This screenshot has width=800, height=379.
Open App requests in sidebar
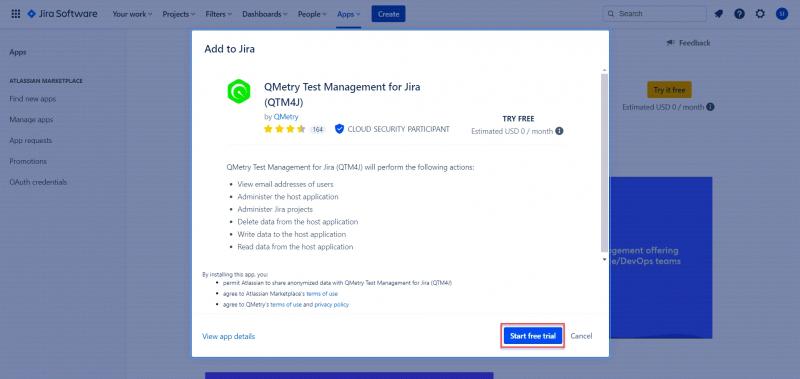(31, 141)
